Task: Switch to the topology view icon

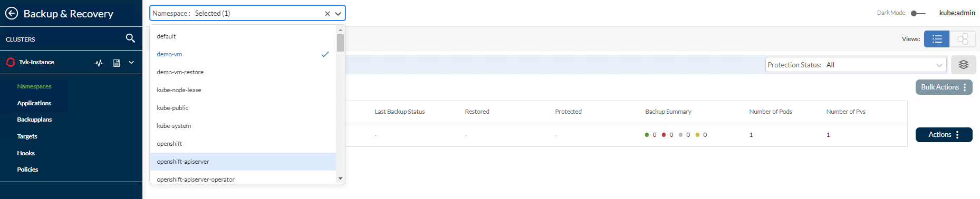Action: click(963, 39)
